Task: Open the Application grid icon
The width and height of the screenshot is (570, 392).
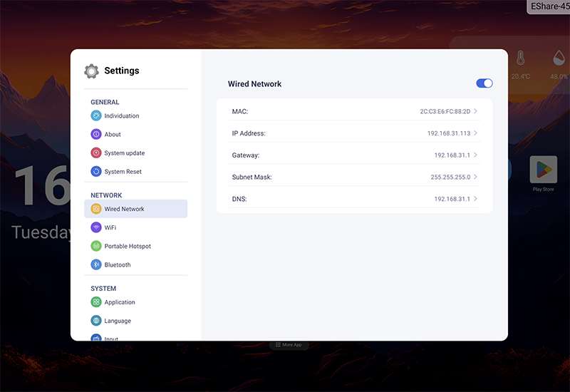Action: [x=96, y=301]
